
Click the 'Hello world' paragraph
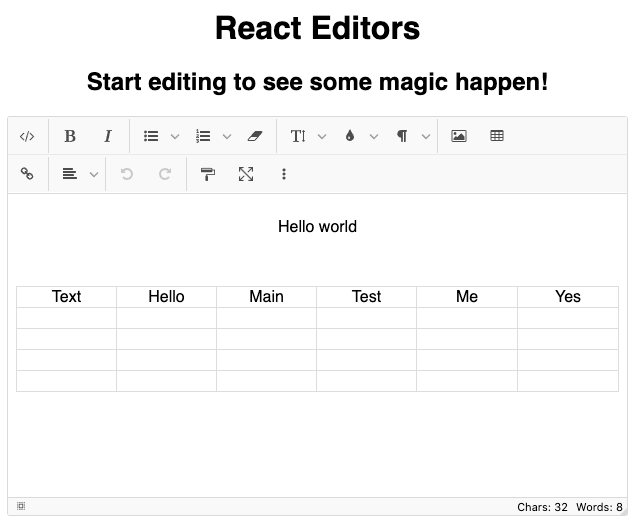pos(318,227)
